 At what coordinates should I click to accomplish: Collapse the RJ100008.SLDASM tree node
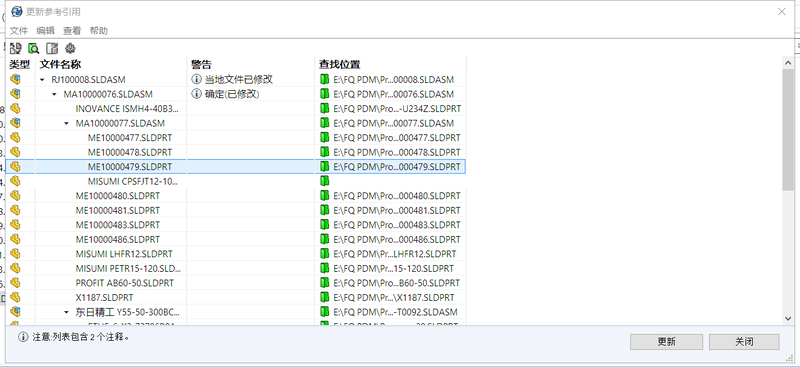point(42,80)
